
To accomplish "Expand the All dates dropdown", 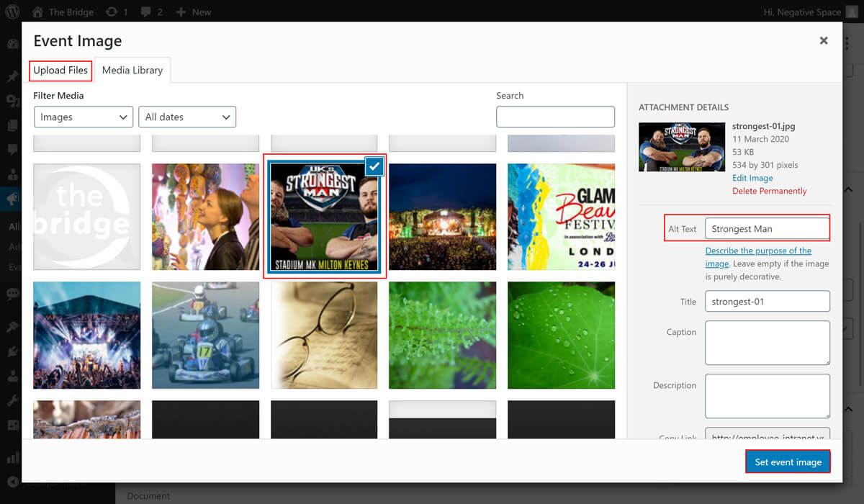I will click(187, 117).
